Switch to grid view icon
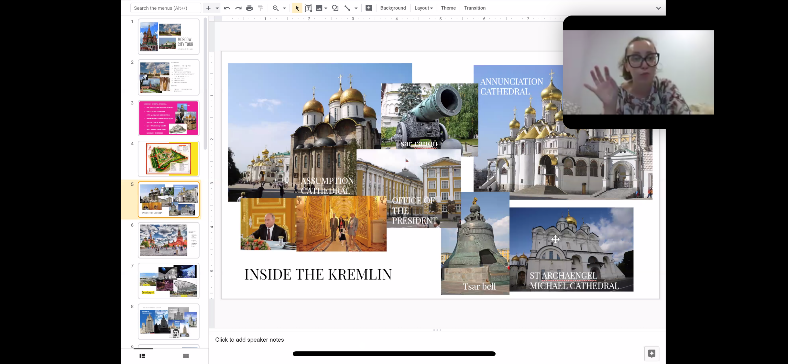This screenshot has height=364, width=788. (x=186, y=356)
